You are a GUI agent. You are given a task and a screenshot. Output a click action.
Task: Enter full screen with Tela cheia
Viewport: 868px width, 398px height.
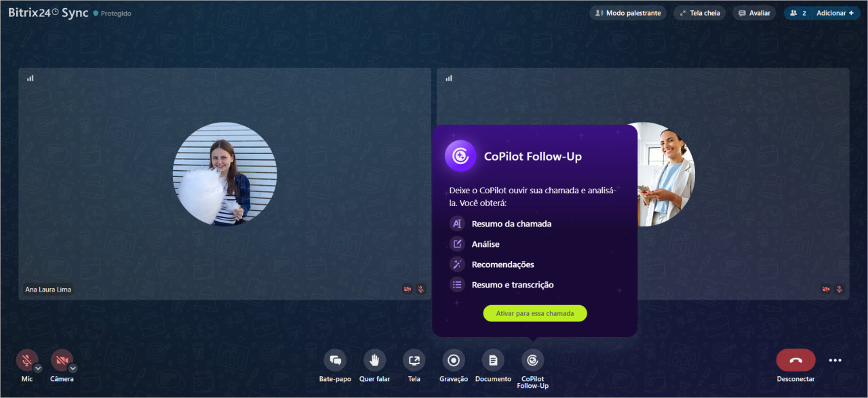[x=700, y=13]
